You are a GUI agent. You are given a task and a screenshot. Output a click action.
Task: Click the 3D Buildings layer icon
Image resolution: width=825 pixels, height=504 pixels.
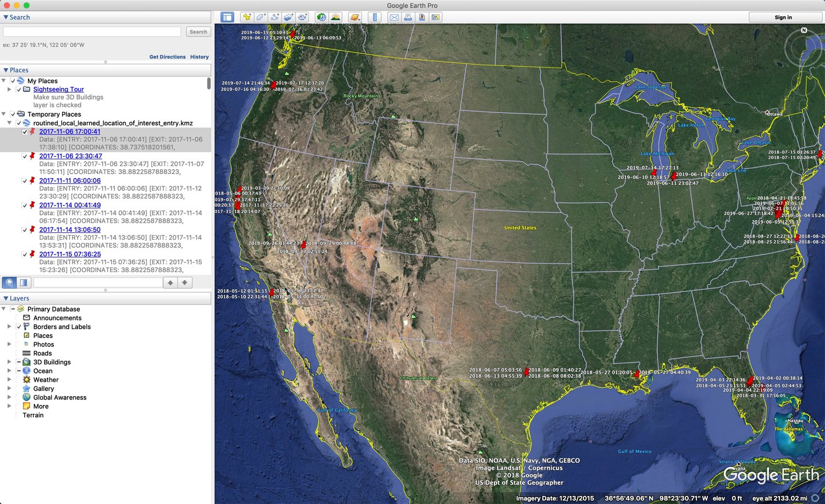click(26, 362)
